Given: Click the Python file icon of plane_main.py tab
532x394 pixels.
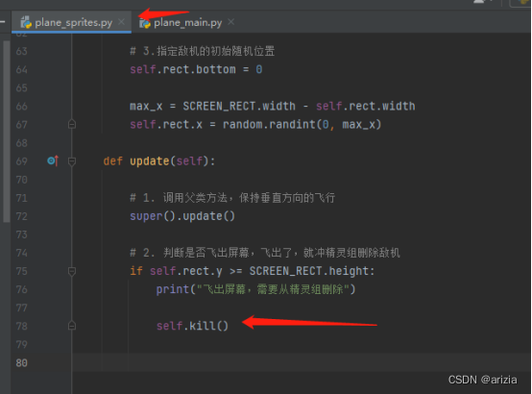Looking at the screenshot, I should tap(145, 23).
